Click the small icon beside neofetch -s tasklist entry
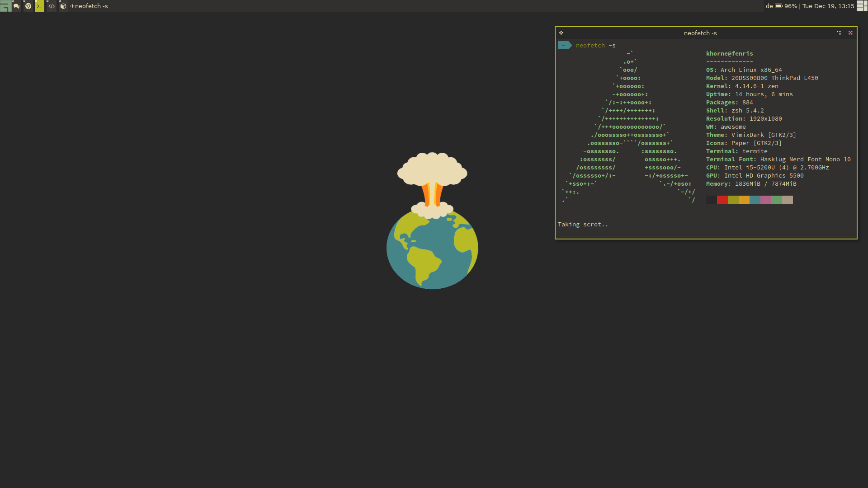The width and height of the screenshot is (868, 488). (x=72, y=6)
